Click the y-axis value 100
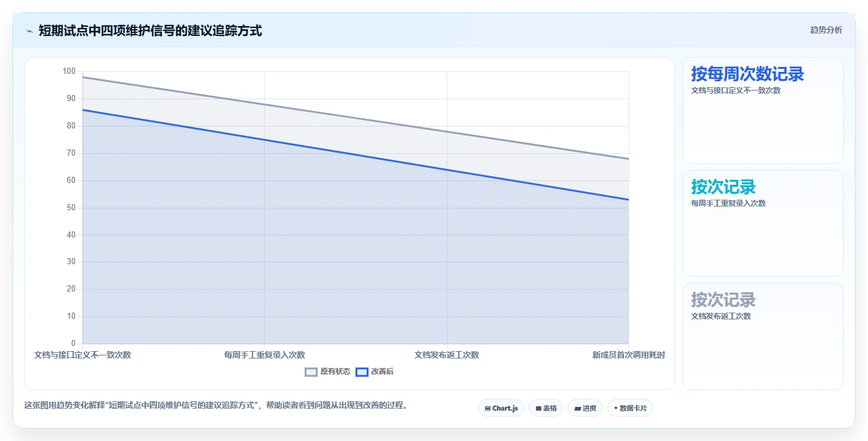 tap(69, 71)
